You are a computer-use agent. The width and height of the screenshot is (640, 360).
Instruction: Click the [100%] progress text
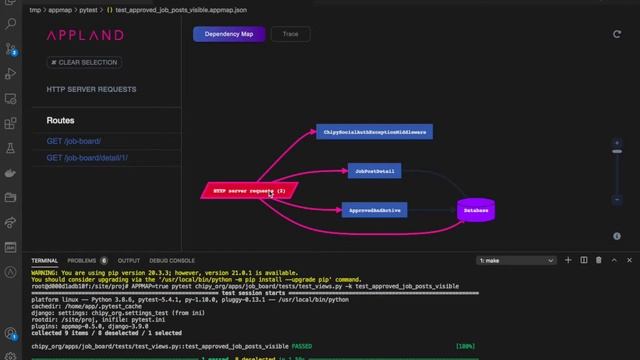(465, 346)
